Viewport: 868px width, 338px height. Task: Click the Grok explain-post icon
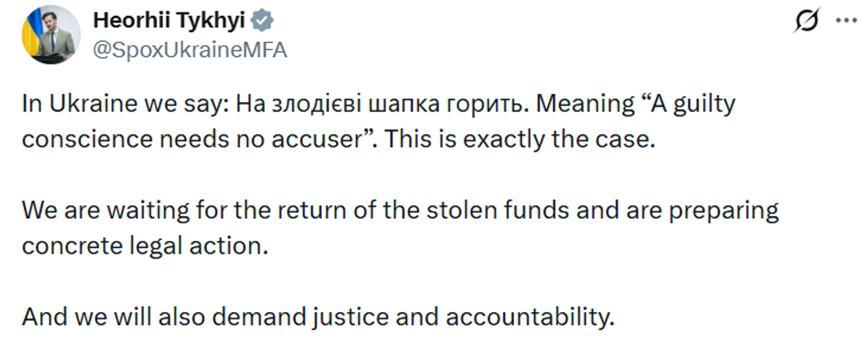[807, 21]
